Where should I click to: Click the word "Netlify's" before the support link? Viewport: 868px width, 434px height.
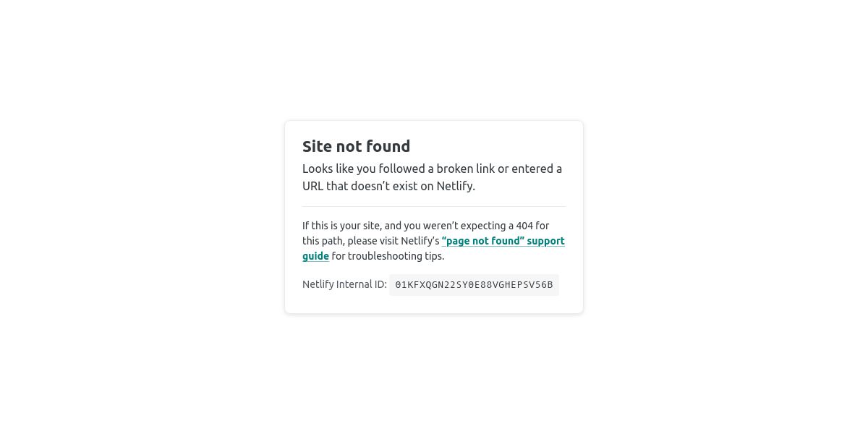420,241
